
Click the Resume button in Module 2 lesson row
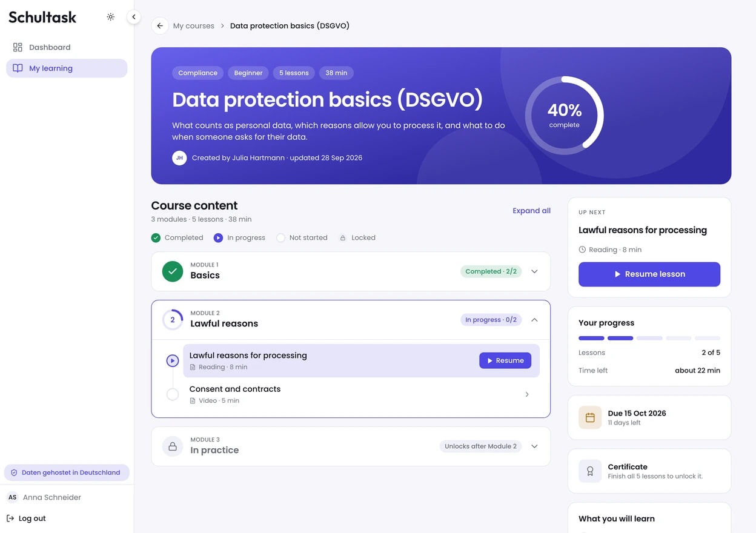pyautogui.click(x=505, y=360)
